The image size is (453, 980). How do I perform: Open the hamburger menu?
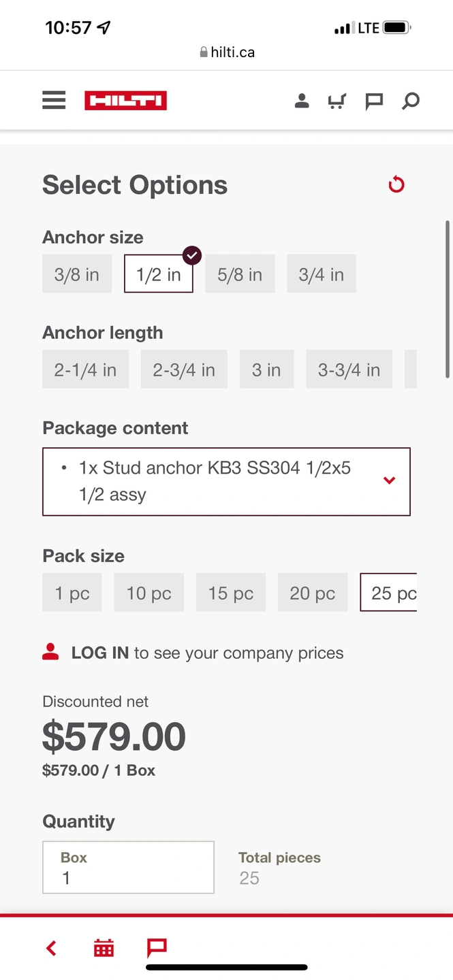(54, 101)
